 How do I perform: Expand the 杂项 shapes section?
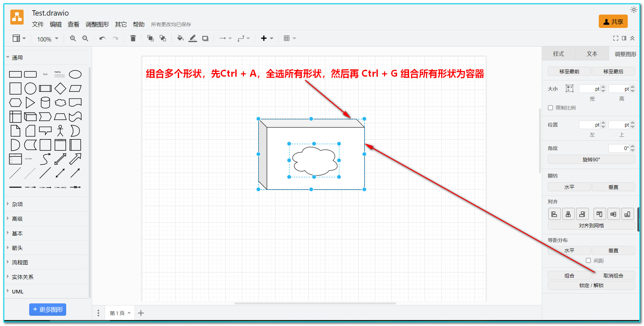click(x=47, y=204)
